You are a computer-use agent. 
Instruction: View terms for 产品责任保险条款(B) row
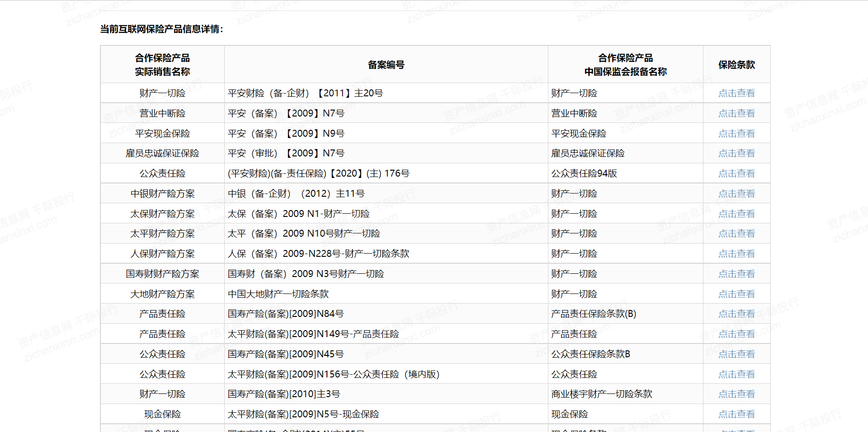tap(736, 314)
